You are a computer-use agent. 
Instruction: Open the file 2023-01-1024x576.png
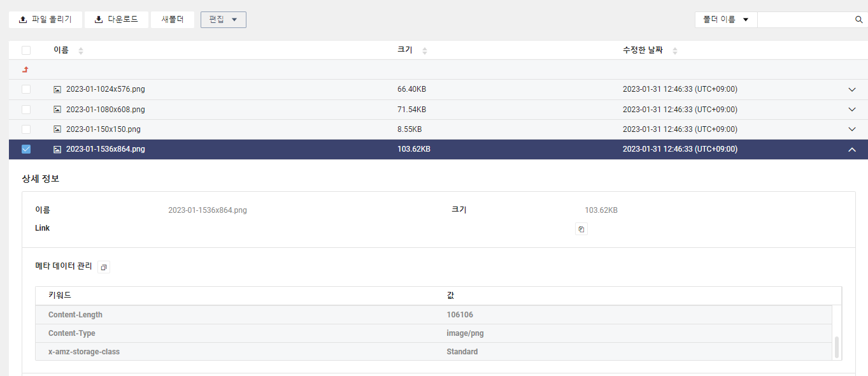105,89
